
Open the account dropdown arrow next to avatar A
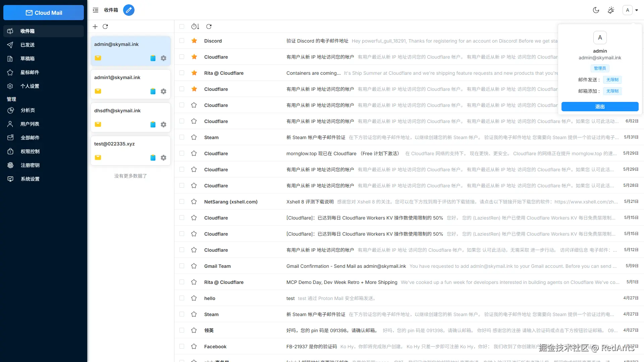click(637, 10)
